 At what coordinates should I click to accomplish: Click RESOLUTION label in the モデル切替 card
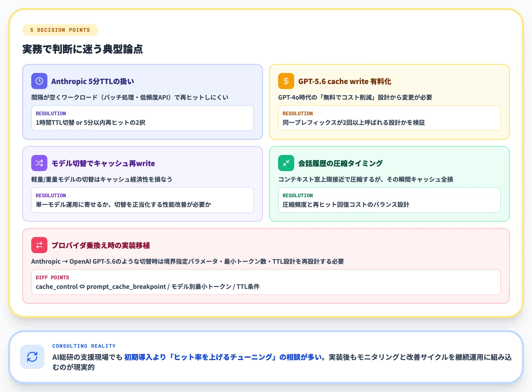point(51,195)
